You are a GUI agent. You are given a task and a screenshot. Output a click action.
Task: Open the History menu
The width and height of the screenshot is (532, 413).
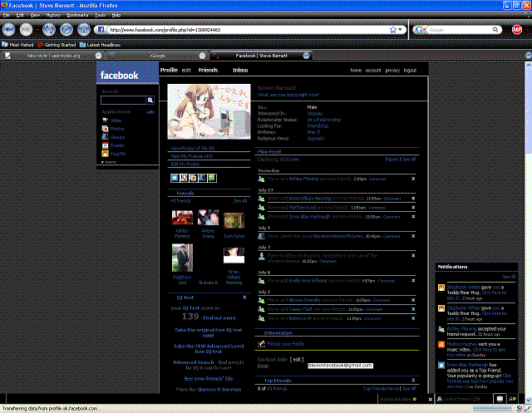coord(53,15)
